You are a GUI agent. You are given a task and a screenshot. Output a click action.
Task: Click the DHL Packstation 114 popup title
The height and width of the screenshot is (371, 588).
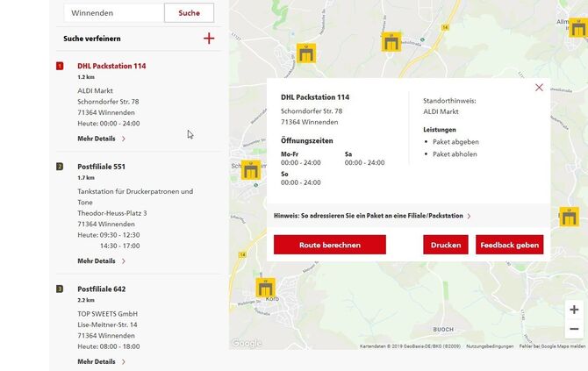point(315,97)
